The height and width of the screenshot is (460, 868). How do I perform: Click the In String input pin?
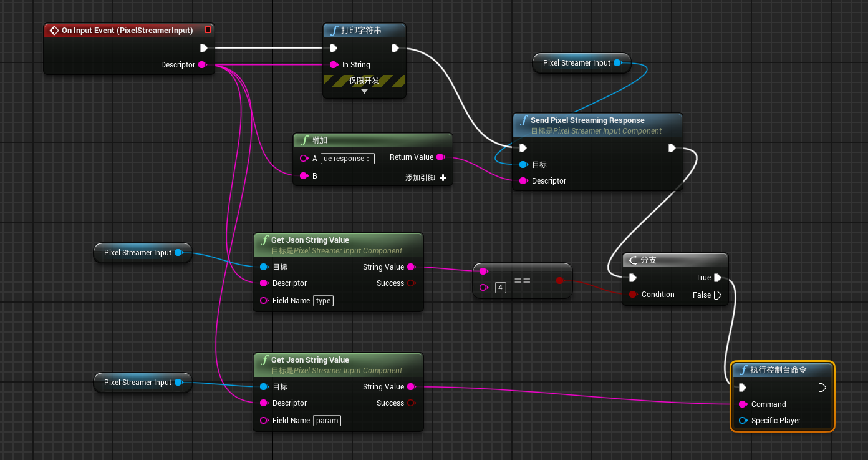pos(334,65)
